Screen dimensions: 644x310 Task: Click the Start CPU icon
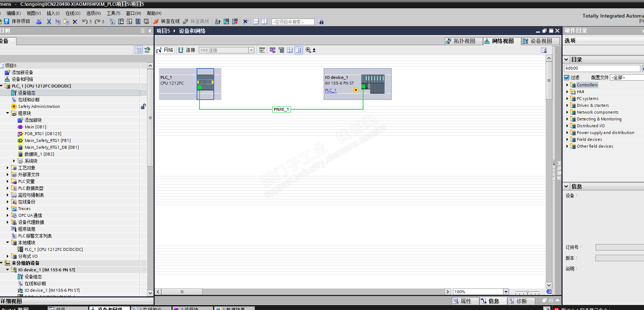[x=226, y=22]
